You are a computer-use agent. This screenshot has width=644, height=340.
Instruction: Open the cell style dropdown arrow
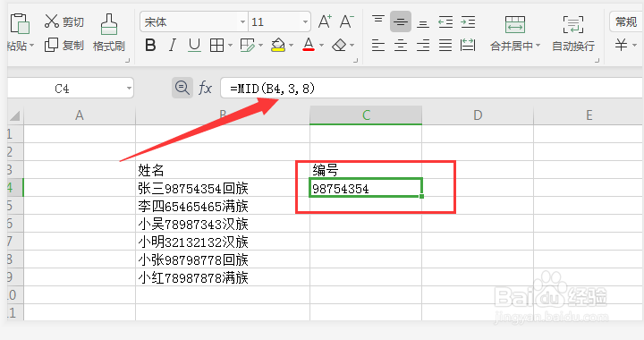click(261, 45)
